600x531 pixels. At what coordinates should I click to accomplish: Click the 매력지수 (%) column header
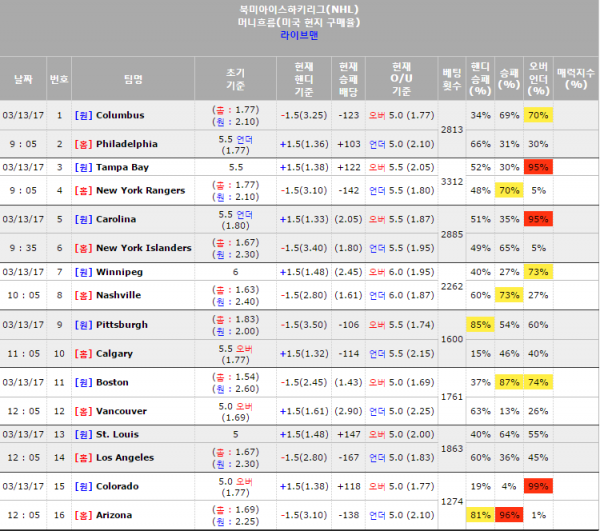pyautogui.click(x=576, y=79)
